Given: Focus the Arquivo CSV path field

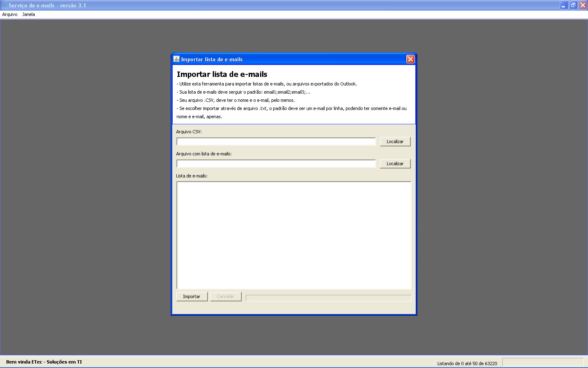Looking at the screenshot, I should pos(276,141).
